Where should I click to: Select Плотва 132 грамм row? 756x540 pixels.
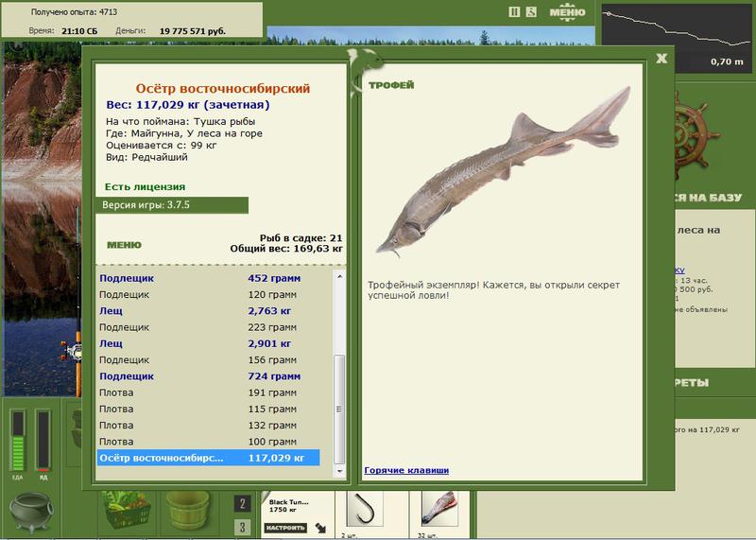tap(208, 426)
